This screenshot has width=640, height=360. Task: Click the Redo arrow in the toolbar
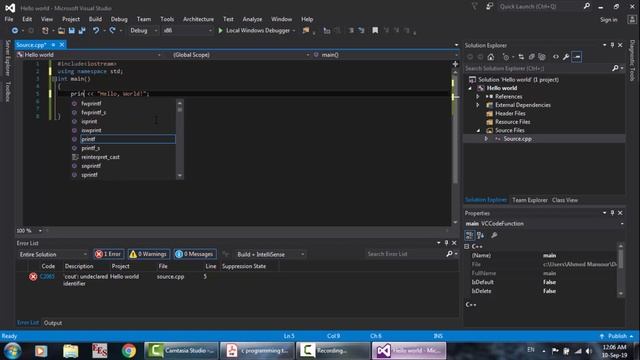(112, 31)
